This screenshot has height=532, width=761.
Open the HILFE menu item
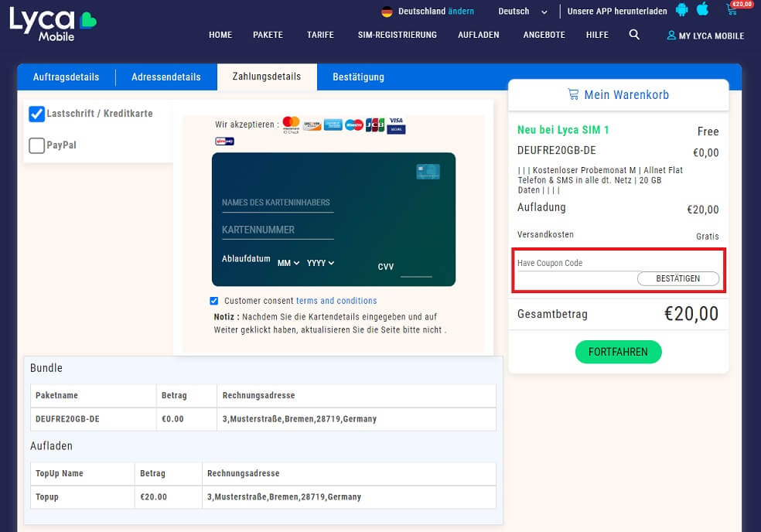598,35
